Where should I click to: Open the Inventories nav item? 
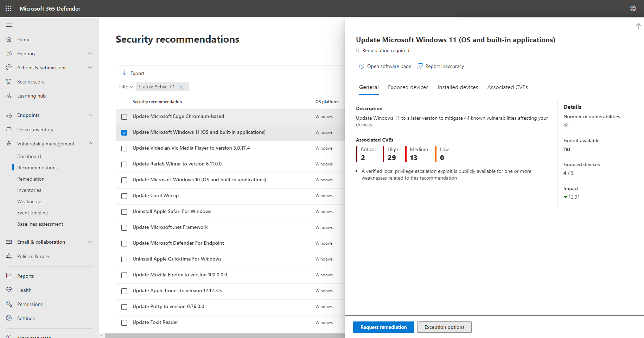(29, 190)
